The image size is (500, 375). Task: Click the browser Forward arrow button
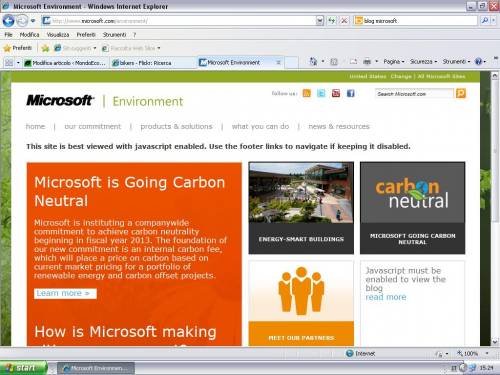pyautogui.click(x=22, y=21)
